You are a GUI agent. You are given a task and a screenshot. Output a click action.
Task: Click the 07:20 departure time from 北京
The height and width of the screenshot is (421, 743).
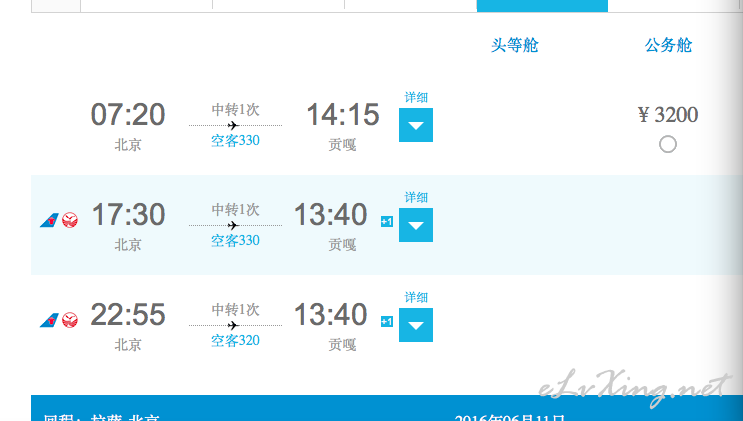128,115
